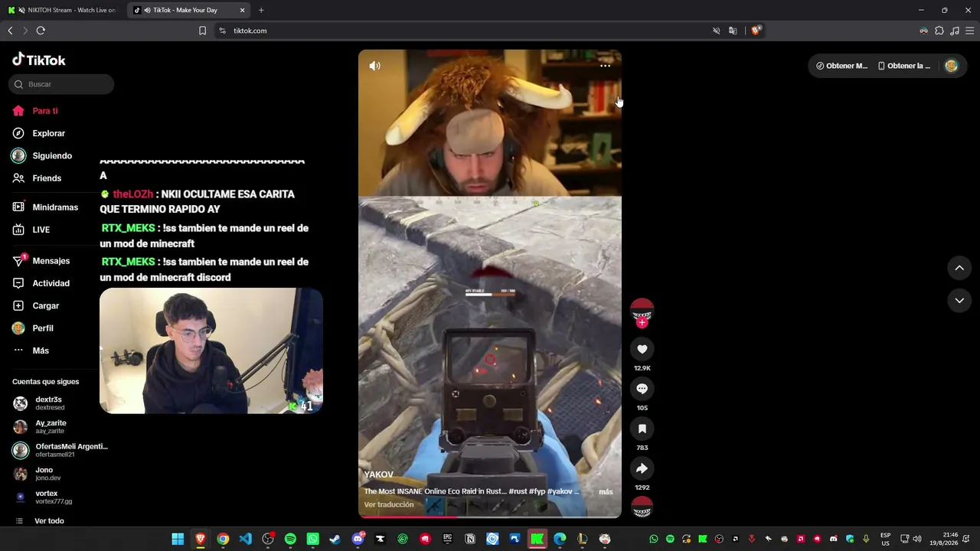The width and height of the screenshot is (980, 551).
Task: Bookmark this page in address bar
Action: coord(202,31)
